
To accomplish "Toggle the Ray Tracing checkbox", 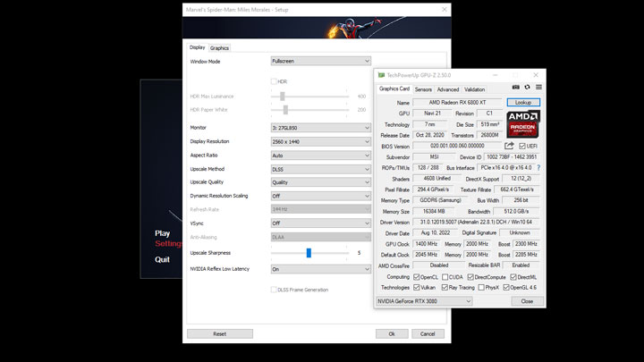I will coord(445,287).
